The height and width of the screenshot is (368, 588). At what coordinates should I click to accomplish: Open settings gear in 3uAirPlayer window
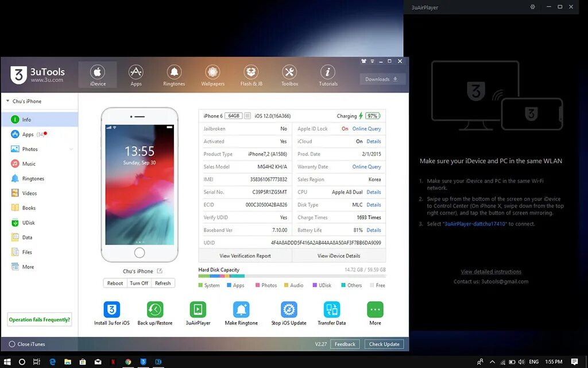tap(532, 7)
